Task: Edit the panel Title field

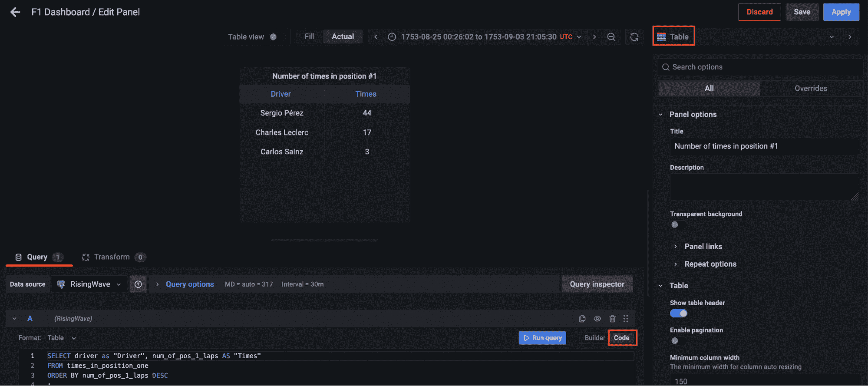Action: click(x=764, y=146)
